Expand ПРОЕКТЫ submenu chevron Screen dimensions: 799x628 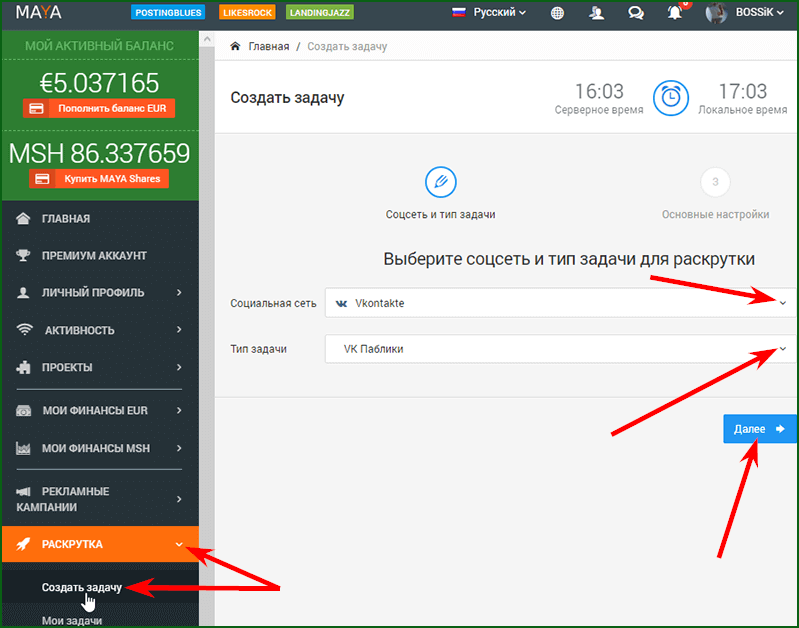179,367
